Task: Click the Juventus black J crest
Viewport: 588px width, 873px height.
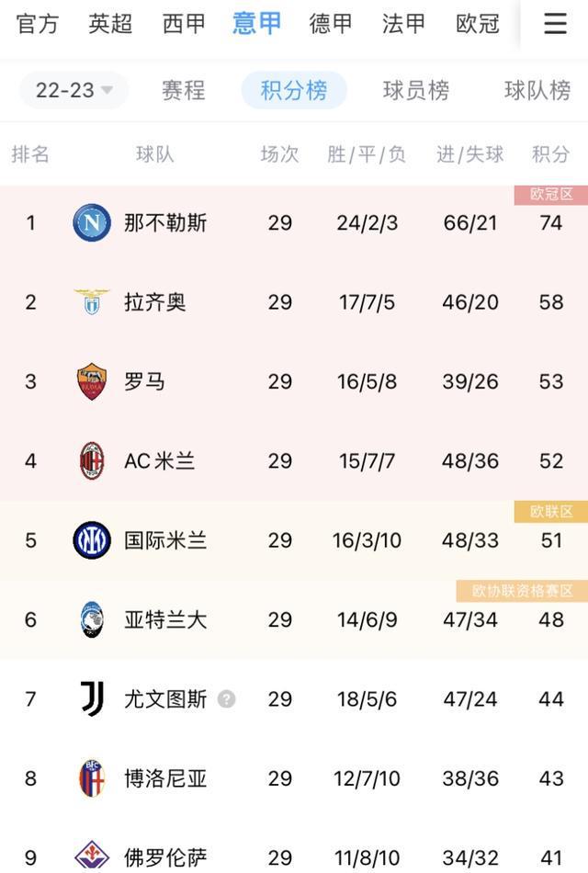Action: tap(90, 698)
